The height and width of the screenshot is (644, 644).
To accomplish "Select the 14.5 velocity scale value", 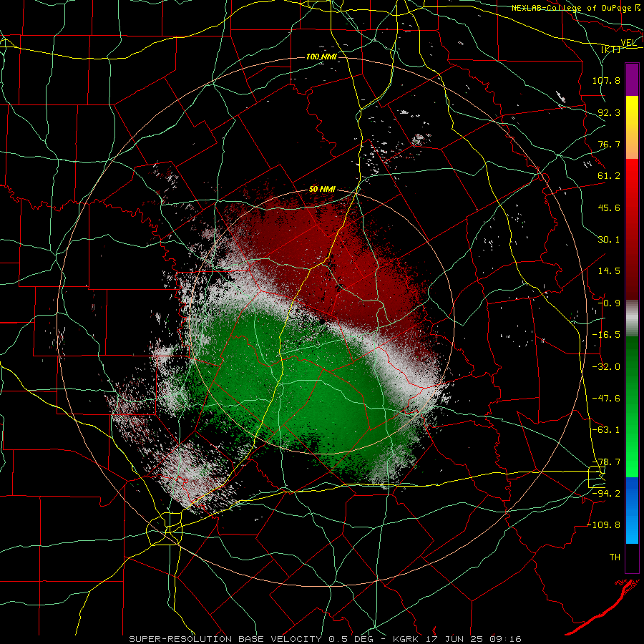I will tap(609, 271).
